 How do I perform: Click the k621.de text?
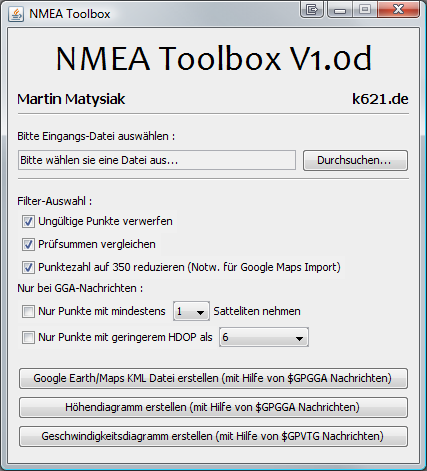coord(380,99)
